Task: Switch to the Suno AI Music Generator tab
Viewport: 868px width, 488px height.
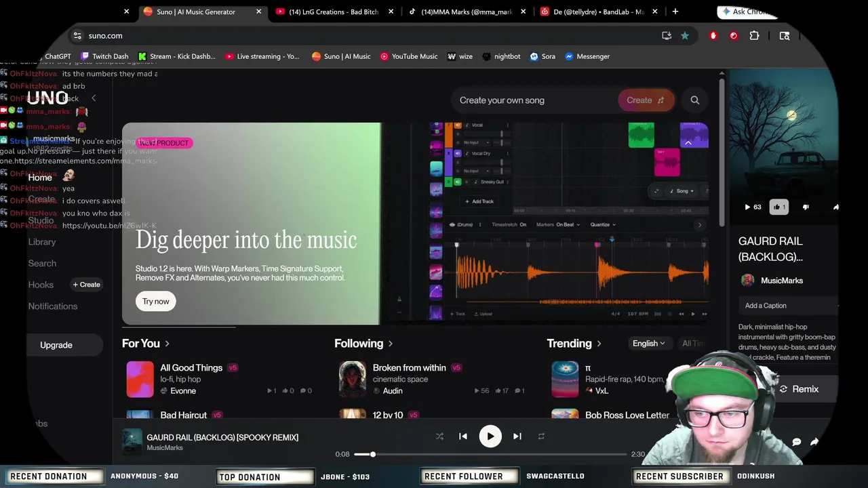Action: point(202,12)
